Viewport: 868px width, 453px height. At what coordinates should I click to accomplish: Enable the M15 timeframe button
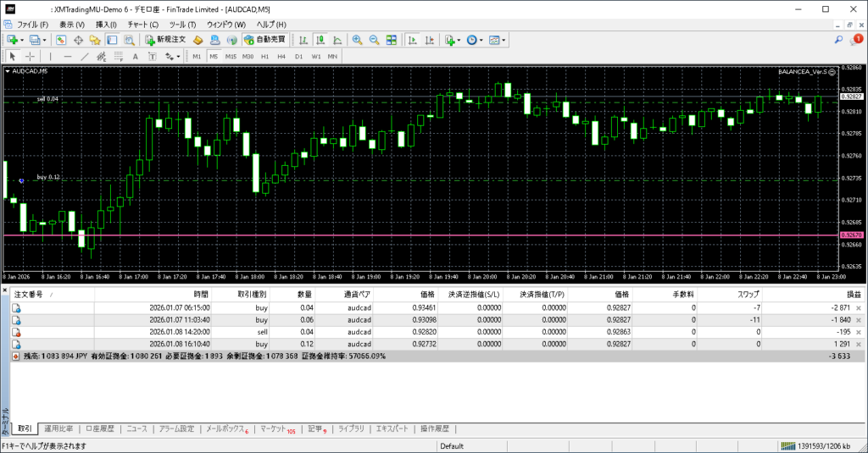pyautogui.click(x=231, y=57)
